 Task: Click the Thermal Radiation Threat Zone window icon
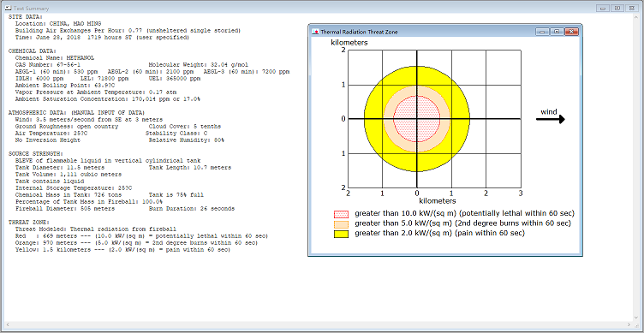tap(315, 32)
